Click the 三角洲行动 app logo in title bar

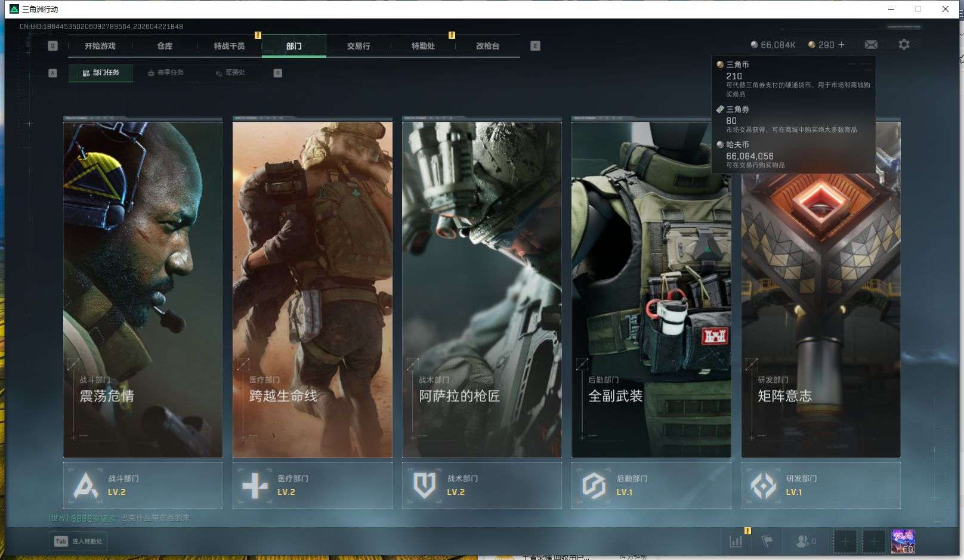tap(14, 9)
